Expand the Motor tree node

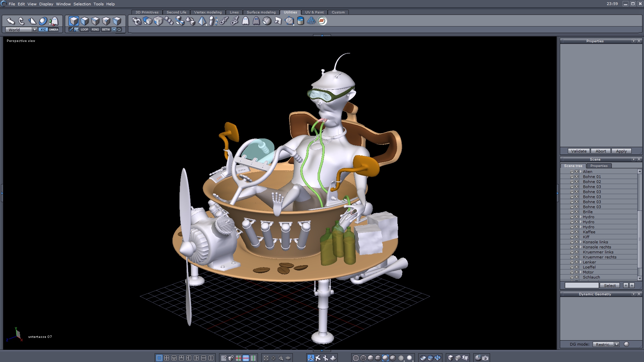(x=581, y=272)
